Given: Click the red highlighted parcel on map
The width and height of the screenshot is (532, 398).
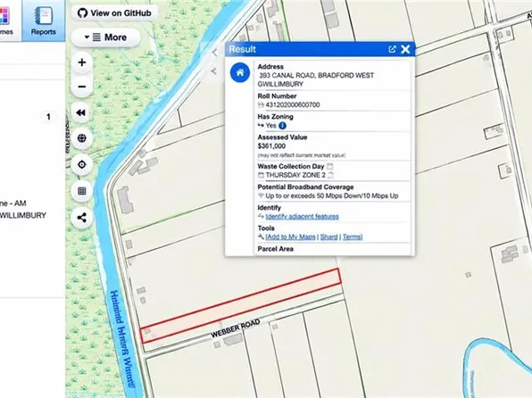Looking at the screenshot, I should coord(240,306).
